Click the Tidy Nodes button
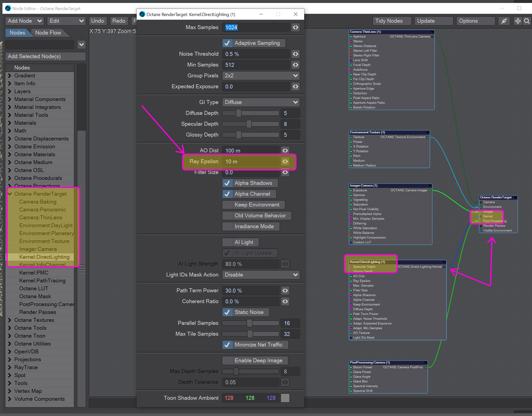This screenshot has height=416, width=532. [391, 21]
